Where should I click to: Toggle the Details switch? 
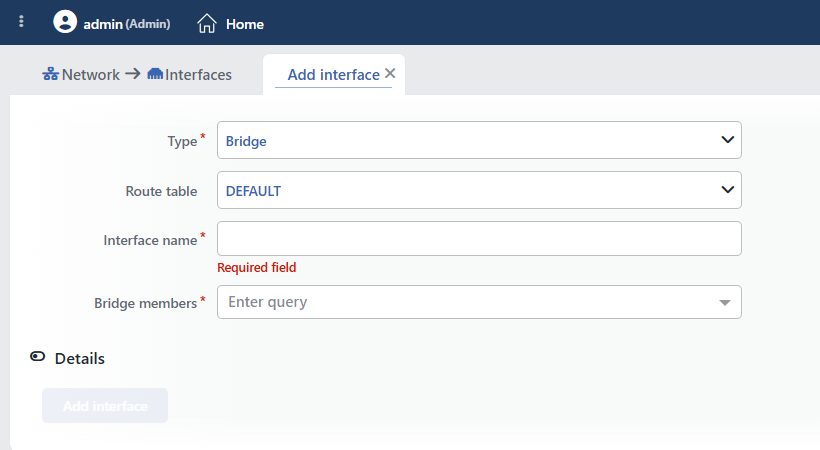click(38, 357)
